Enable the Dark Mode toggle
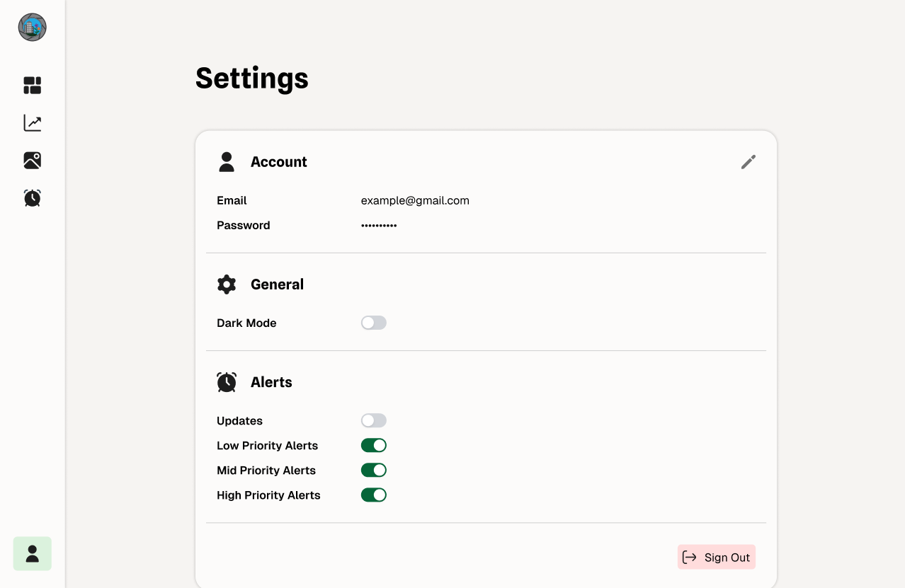905x588 pixels. click(x=374, y=323)
